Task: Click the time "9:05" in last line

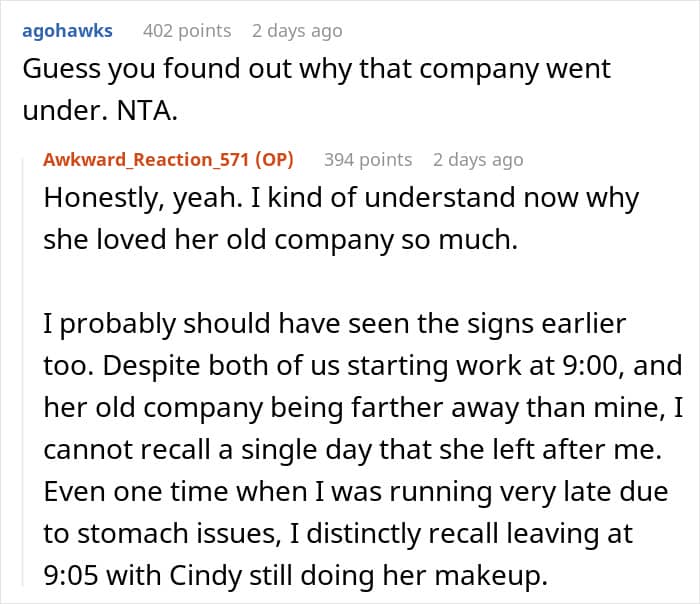Action: point(70,576)
